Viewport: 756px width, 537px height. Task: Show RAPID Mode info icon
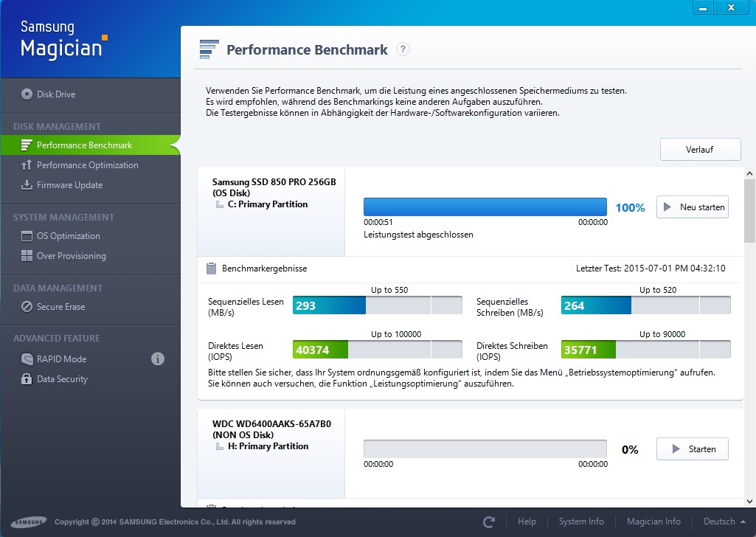[x=158, y=358]
